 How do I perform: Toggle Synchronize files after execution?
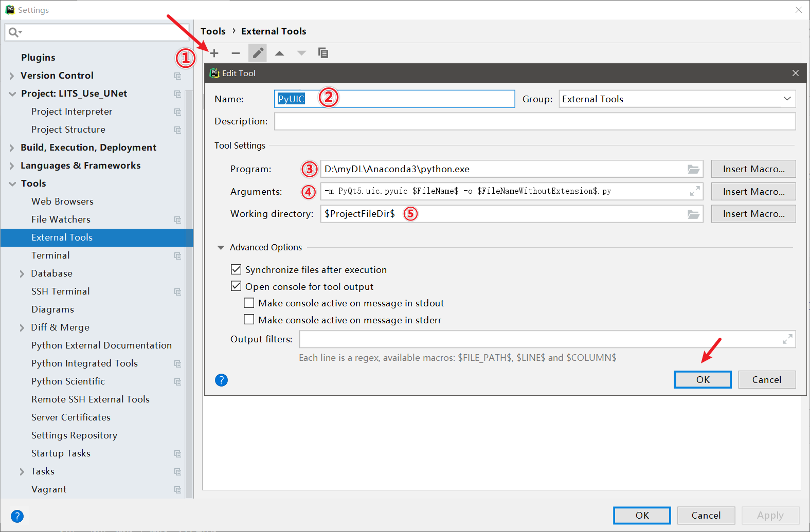[x=236, y=269]
